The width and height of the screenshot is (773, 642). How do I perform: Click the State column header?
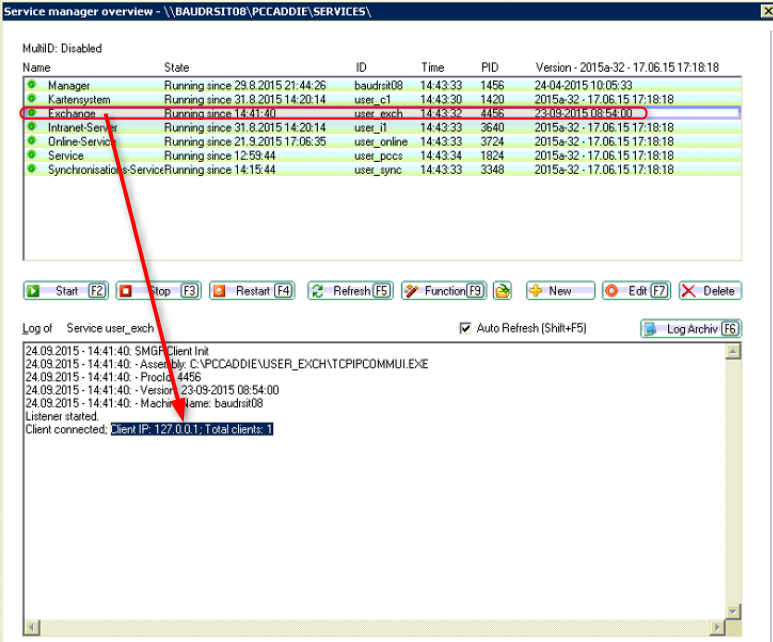177,67
